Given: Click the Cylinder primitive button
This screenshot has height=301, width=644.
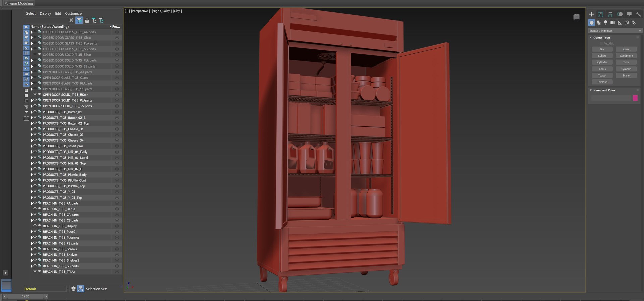Looking at the screenshot, I should pyautogui.click(x=602, y=62).
